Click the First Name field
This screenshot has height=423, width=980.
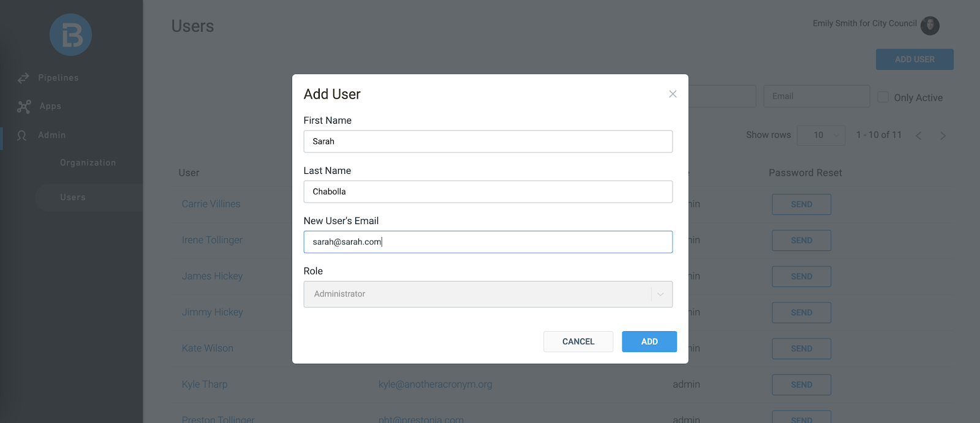pos(488,141)
